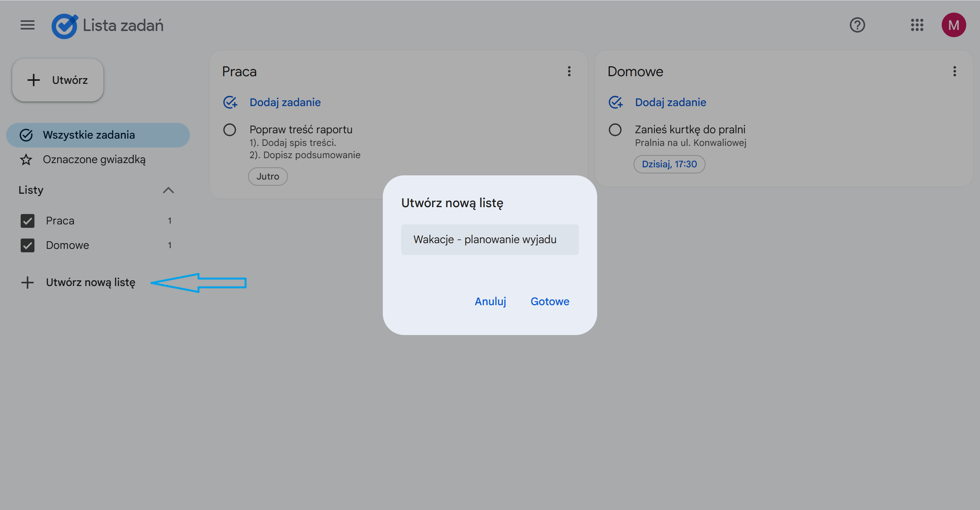Open the account avatar M

click(954, 25)
